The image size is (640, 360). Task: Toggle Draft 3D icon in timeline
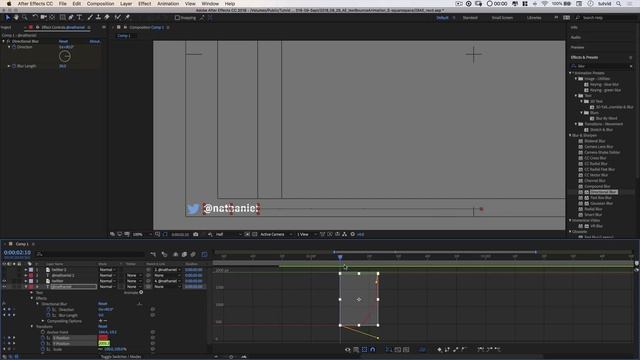(x=164, y=254)
